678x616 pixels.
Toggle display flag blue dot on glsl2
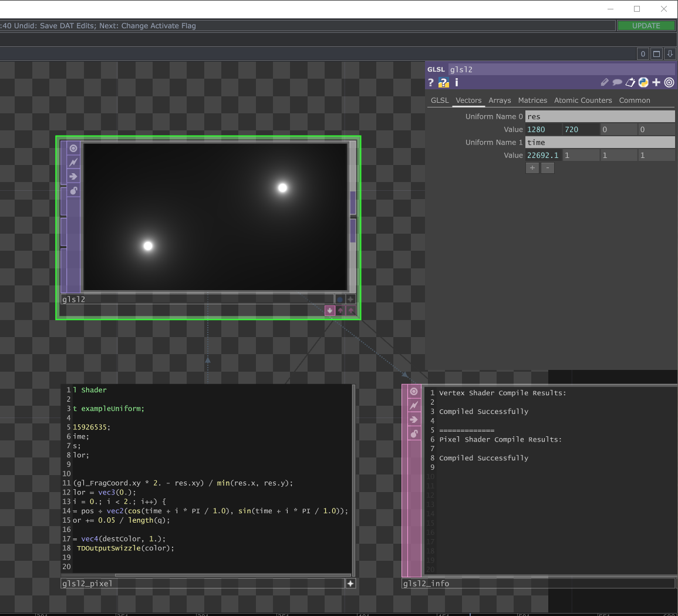(339, 299)
